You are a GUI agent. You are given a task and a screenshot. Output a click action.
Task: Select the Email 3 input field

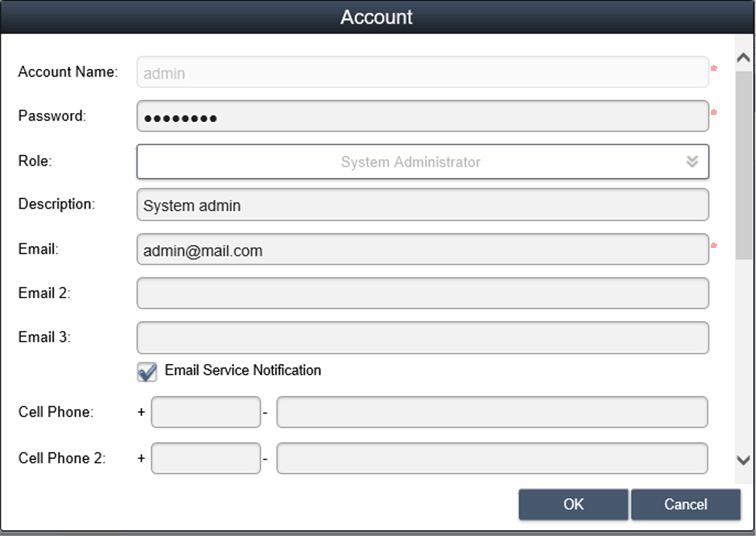(x=422, y=337)
